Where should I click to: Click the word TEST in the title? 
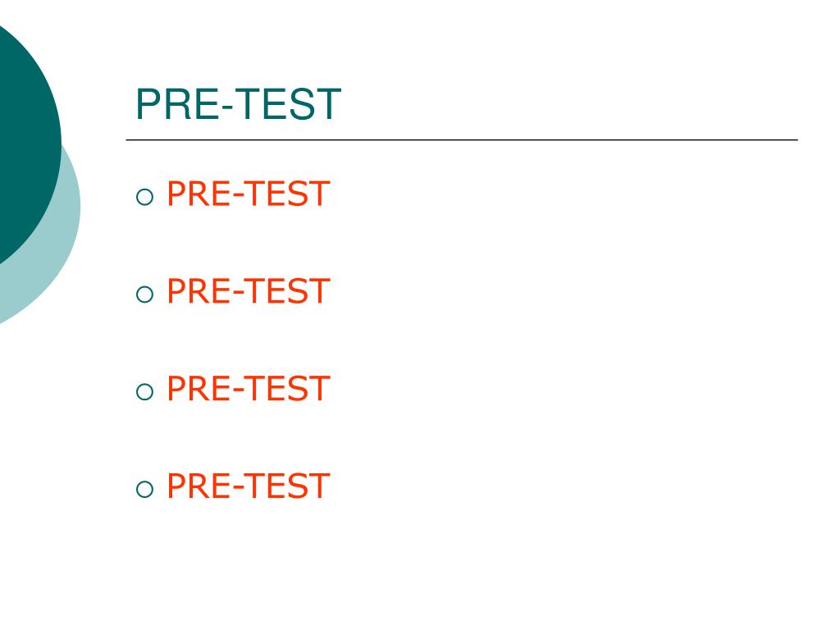(289, 104)
